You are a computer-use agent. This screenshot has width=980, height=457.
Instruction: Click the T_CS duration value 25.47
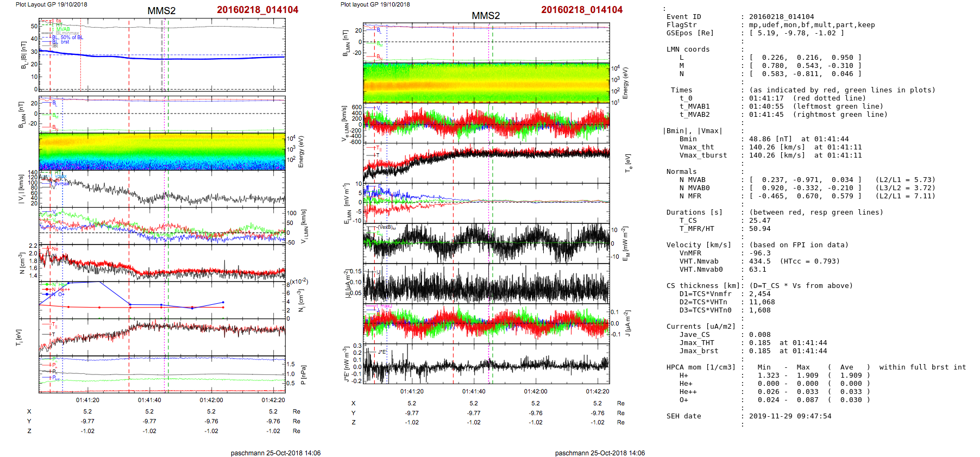pos(759,221)
